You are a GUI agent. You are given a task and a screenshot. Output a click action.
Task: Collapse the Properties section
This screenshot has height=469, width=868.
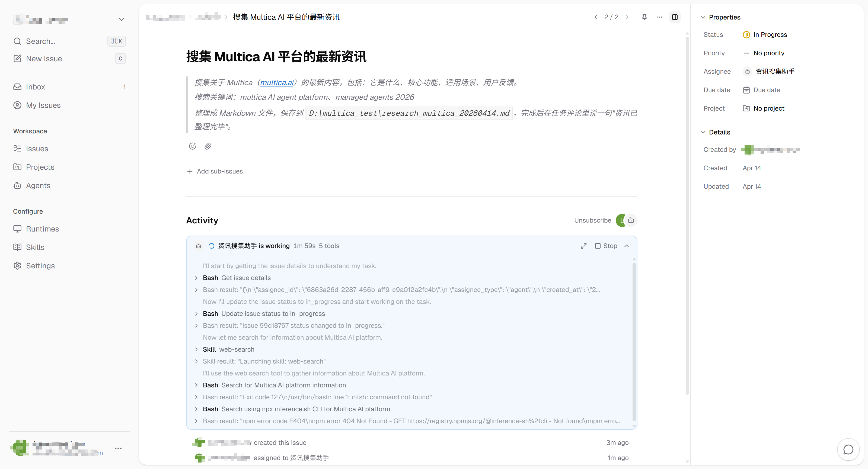[720, 17]
